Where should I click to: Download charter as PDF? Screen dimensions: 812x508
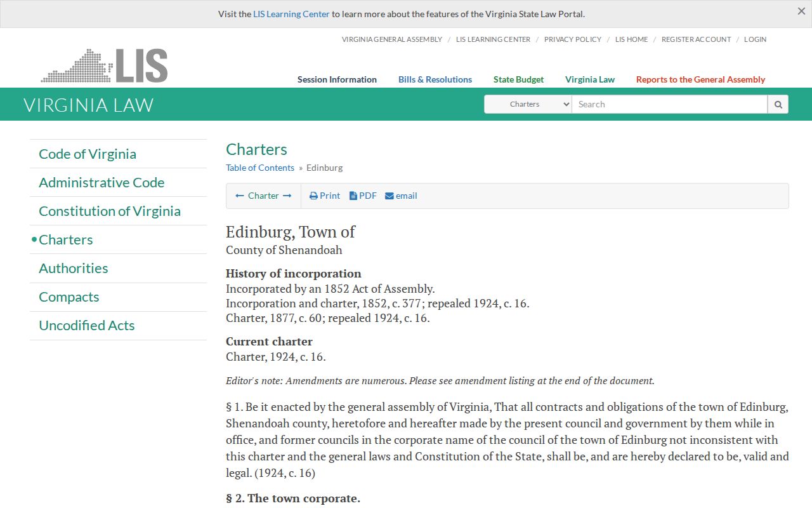click(x=363, y=196)
